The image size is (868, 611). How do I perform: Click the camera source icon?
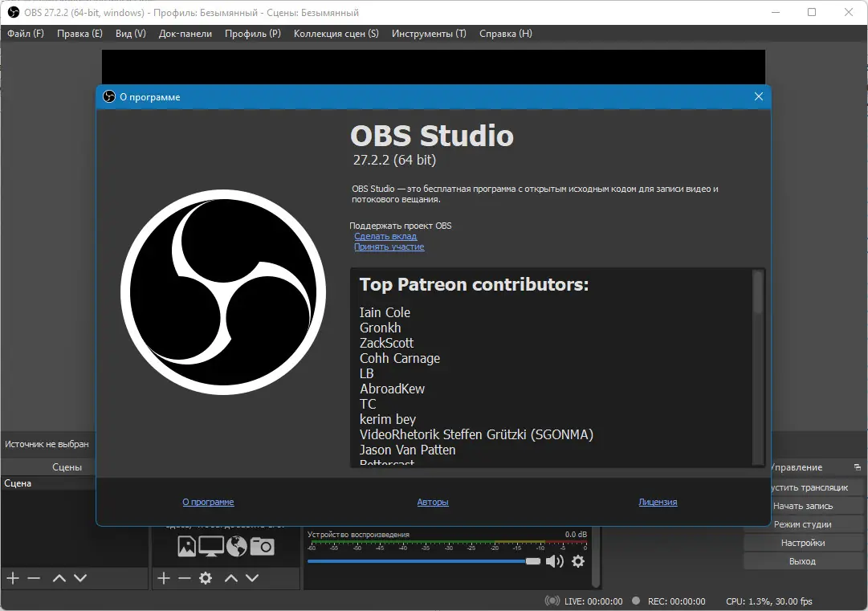point(262,546)
